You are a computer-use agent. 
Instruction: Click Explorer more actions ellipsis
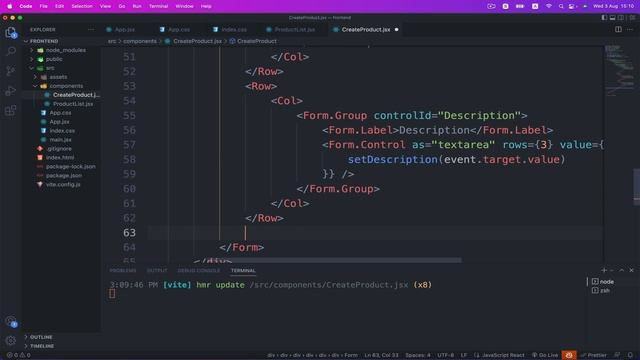point(91,30)
